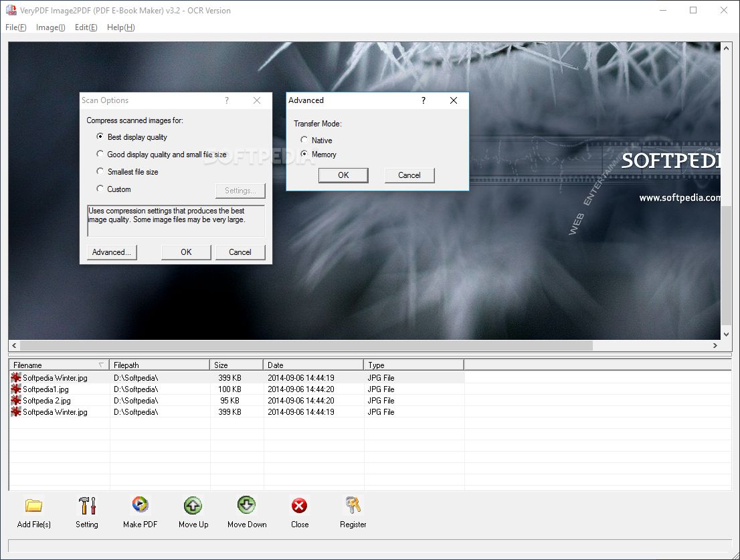Sort by the Date column header

coord(313,365)
